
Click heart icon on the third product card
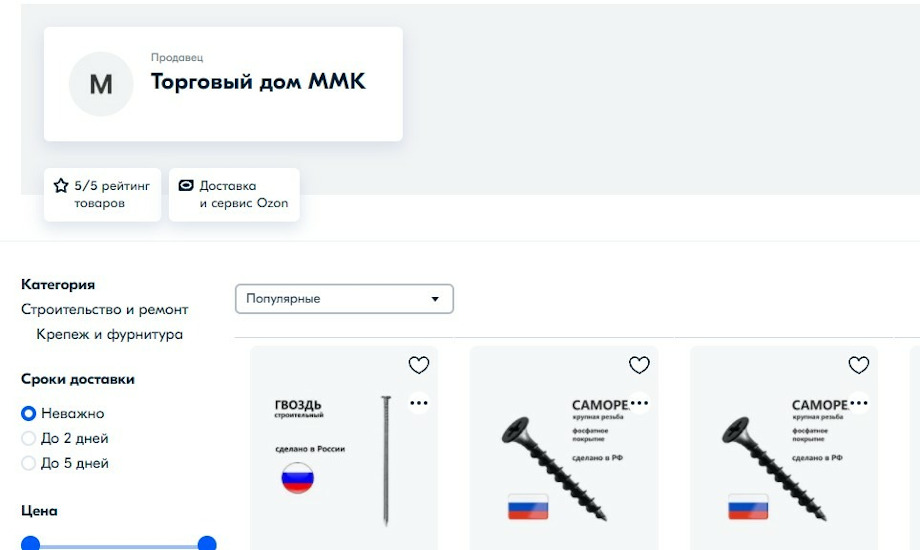coord(859,365)
